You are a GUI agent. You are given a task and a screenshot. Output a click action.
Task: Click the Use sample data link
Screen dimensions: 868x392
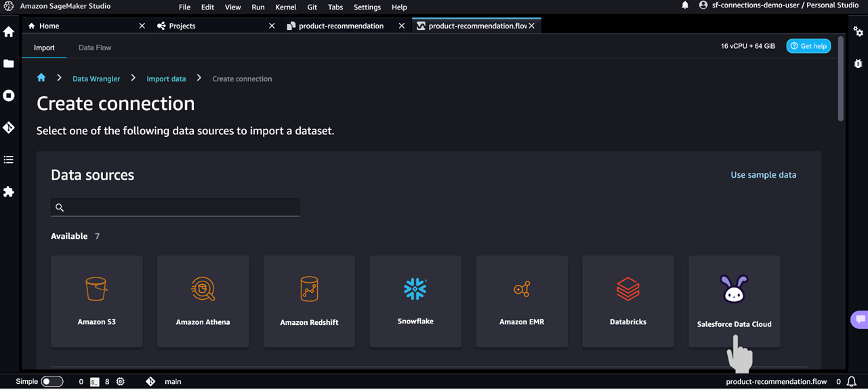click(x=763, y=175)
